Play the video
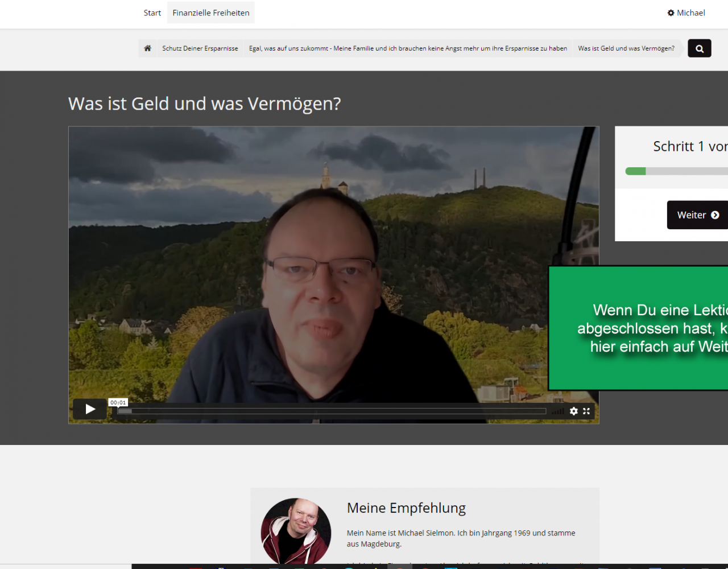 [90, 409]
